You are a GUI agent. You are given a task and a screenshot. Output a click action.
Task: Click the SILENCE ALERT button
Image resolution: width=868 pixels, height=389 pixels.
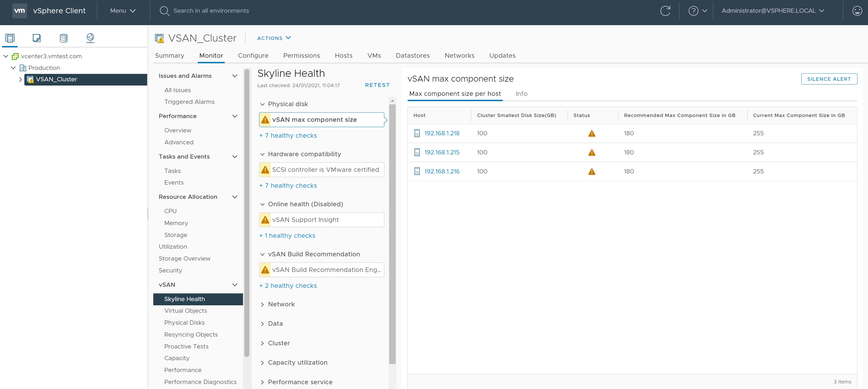tap(829, 79)
